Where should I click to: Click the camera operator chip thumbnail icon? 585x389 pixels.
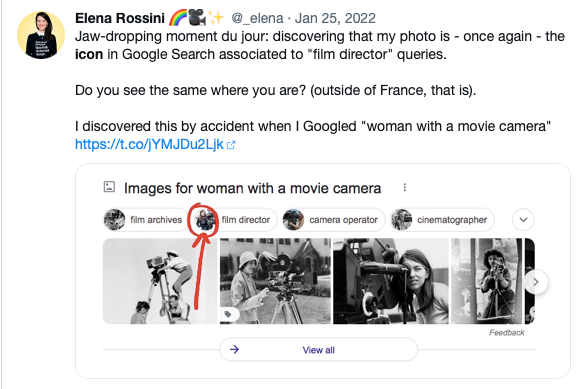[293, 220]
